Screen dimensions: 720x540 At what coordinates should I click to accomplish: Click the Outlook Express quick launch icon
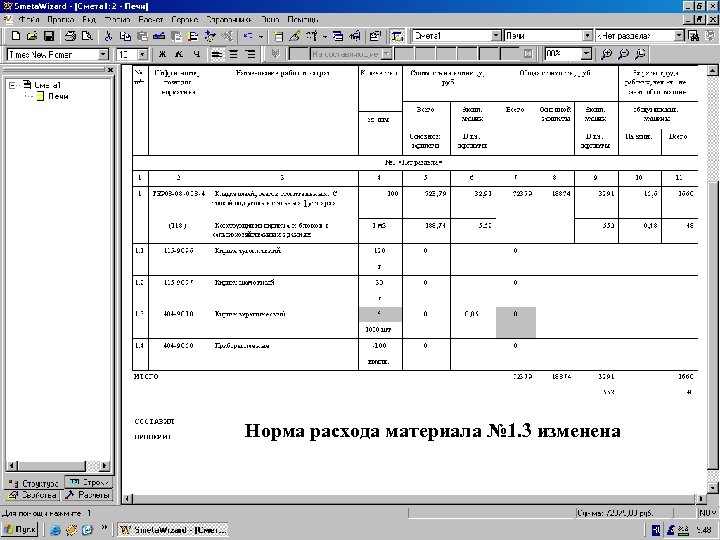coord(87,529)
